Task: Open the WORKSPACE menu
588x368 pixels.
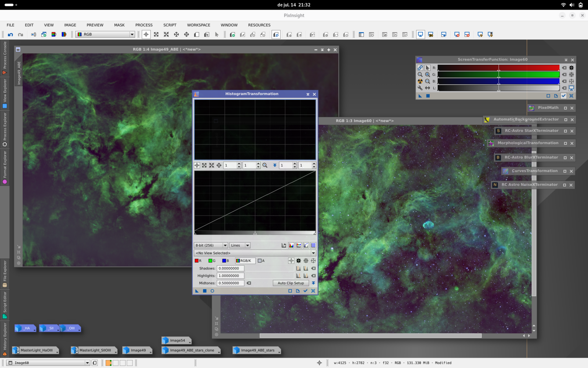Action: [199, 25]
